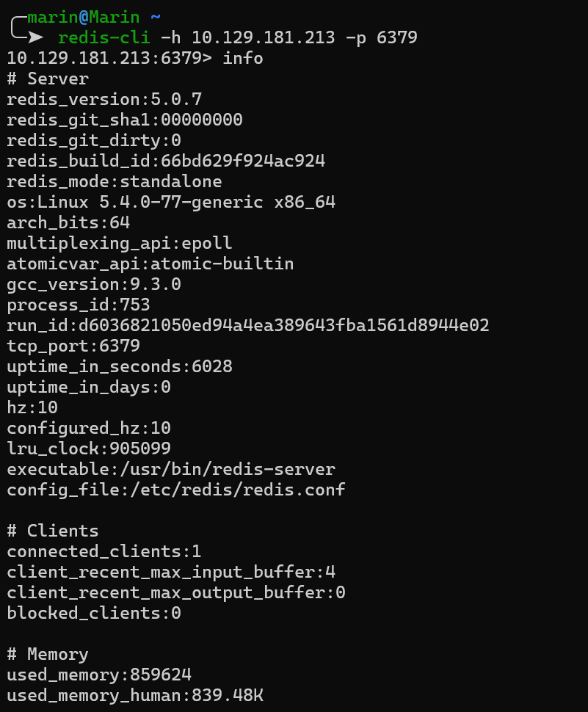
Task: Click the connected_clients:1 line
Action: coord(104,551)
